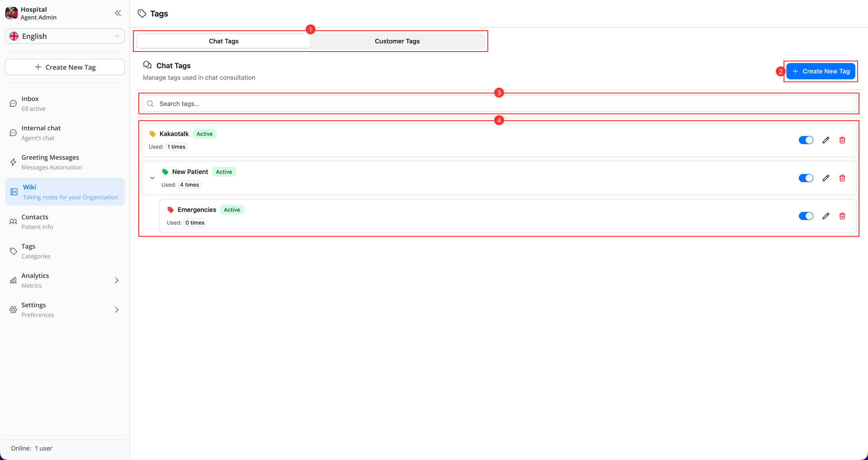
Task: Select the Chat Tags tab
Action: [223, 41]
